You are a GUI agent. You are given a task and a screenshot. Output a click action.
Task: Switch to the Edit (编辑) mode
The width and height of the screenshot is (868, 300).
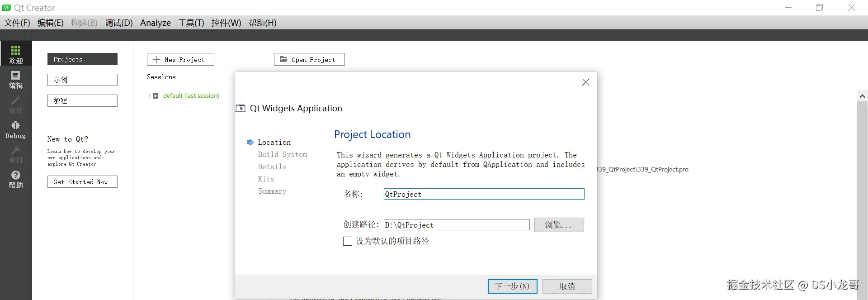16,80
